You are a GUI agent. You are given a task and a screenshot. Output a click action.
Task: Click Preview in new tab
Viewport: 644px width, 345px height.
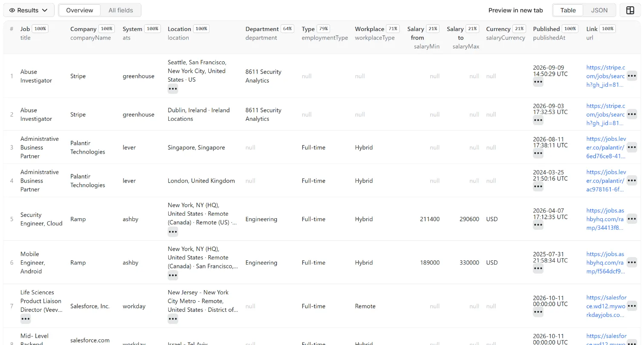515,10
